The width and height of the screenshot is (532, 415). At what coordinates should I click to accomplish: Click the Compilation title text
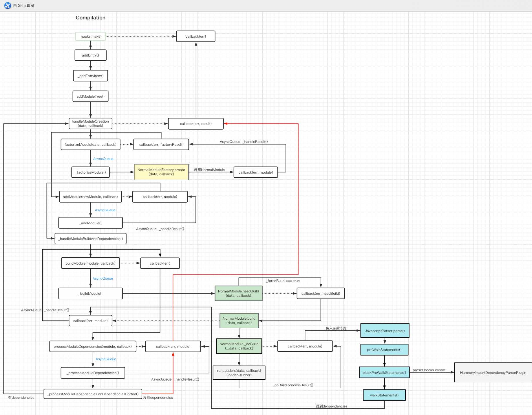tap(90, 18)
